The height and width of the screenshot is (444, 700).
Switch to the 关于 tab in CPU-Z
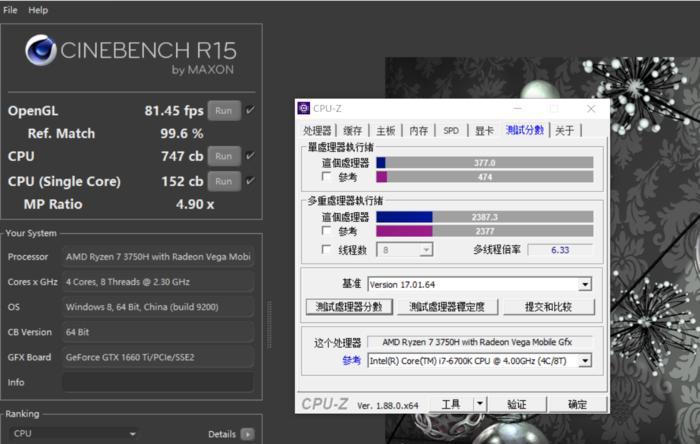pyautogui.click(x=565, y=131)
